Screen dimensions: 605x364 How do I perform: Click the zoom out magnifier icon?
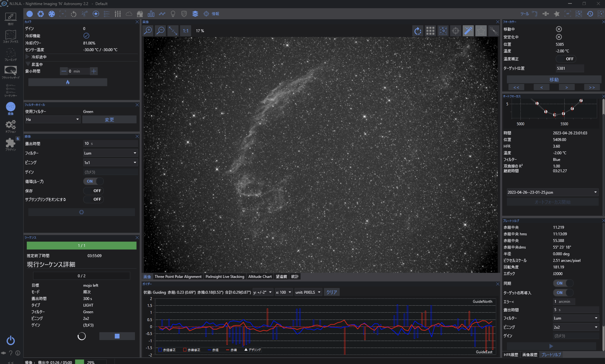160,31
